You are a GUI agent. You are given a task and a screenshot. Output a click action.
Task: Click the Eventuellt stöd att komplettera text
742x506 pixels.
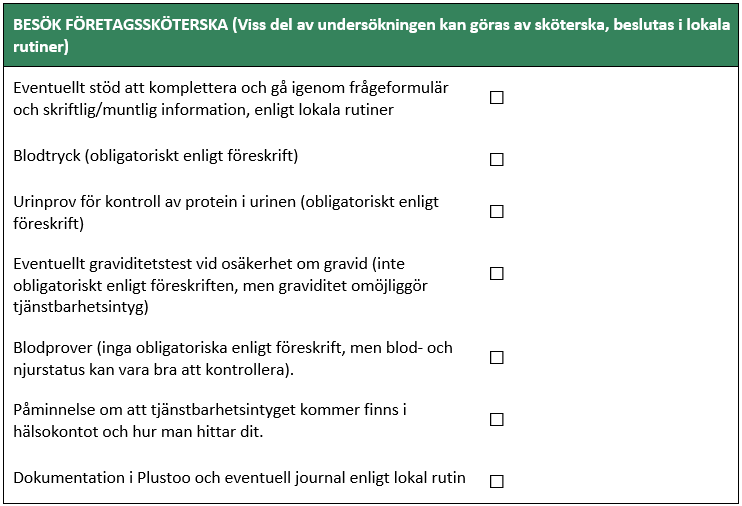(x=231, y=98)
